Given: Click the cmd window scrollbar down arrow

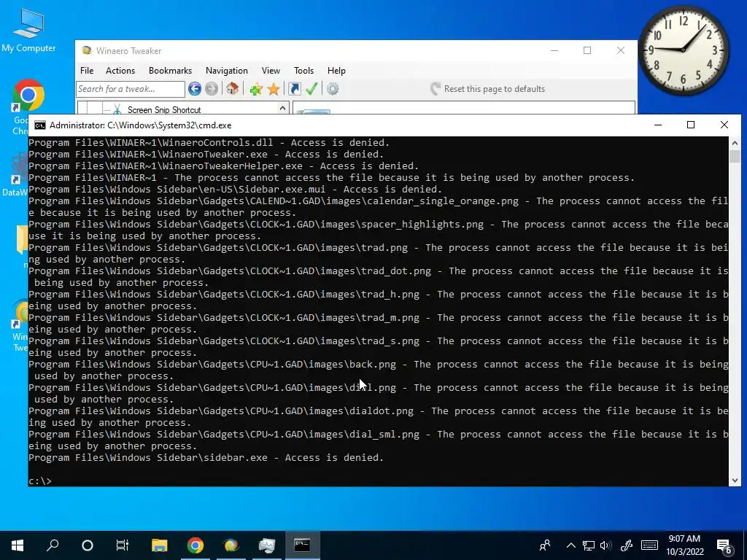Looking at the screenshot, I should [x=735, y=480].
